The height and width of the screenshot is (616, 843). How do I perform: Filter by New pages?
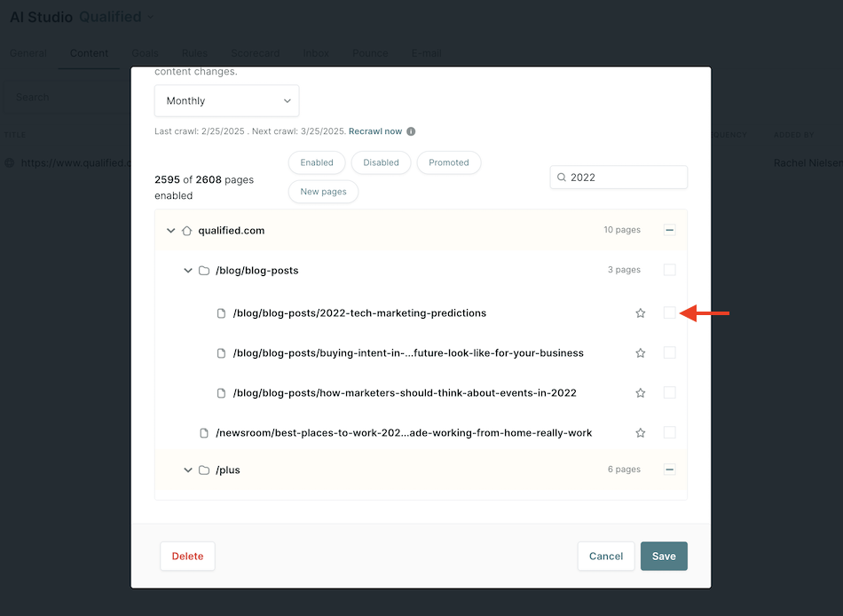(x=323, y=192)
